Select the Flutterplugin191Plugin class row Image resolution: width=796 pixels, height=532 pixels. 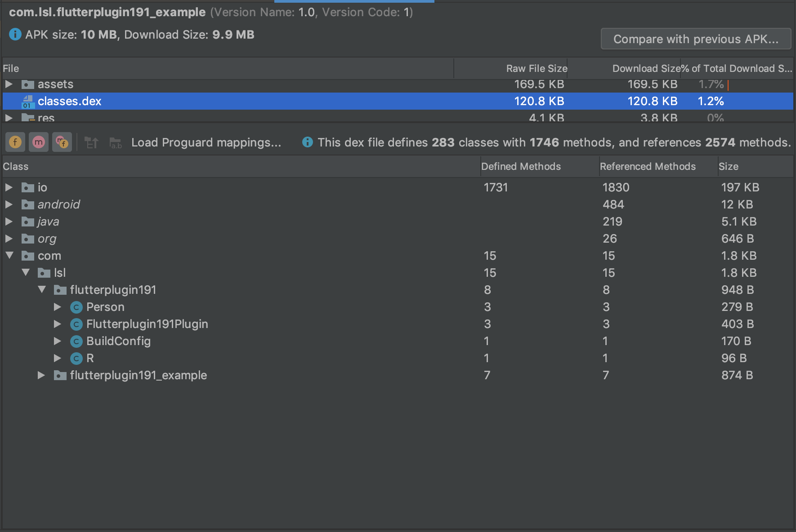[x=147, y=324]
